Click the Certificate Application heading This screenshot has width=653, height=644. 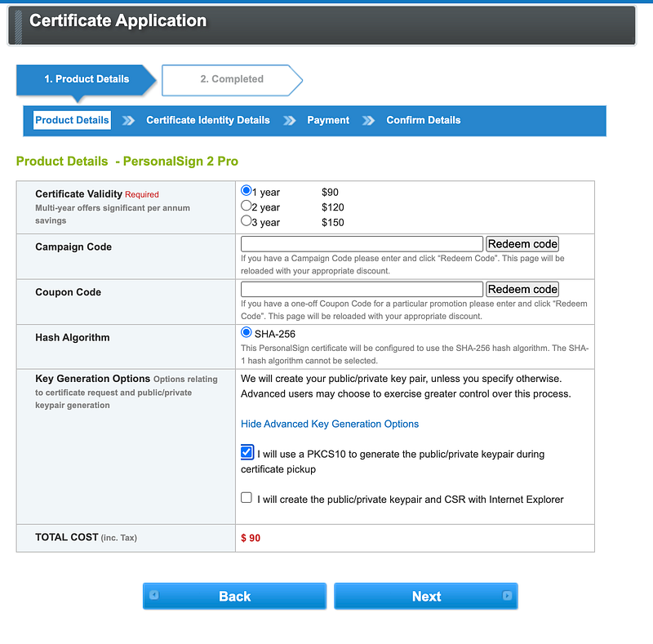(x=118, y=21)
